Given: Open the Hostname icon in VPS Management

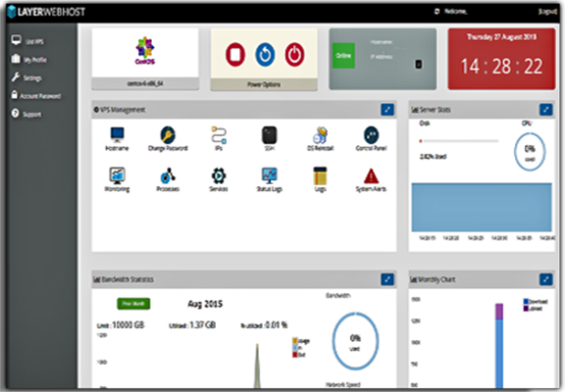Looking at the screenshot, I should 117,135.
